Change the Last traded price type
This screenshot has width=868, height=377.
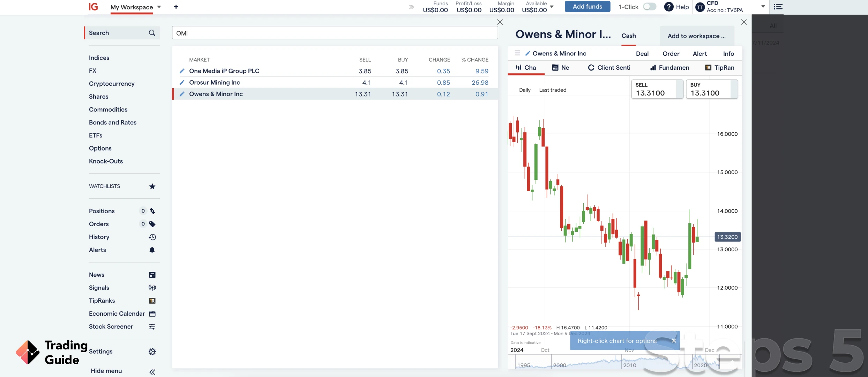pyautogui.click(x=553, y=90)
